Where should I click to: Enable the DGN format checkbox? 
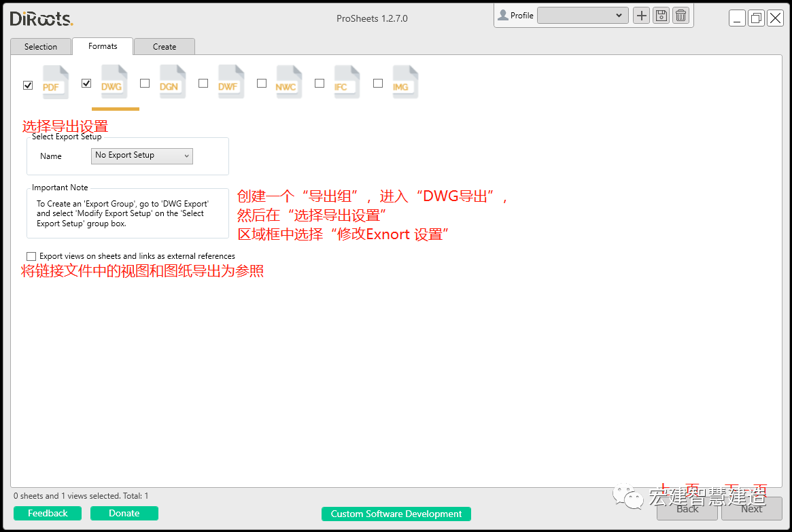coord(145,84)
